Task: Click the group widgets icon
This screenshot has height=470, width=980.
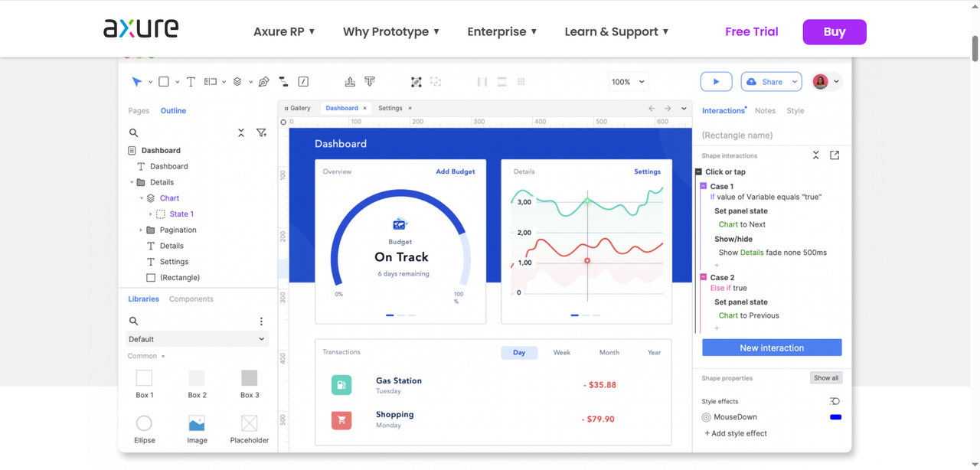Action: tap(416, 82)
